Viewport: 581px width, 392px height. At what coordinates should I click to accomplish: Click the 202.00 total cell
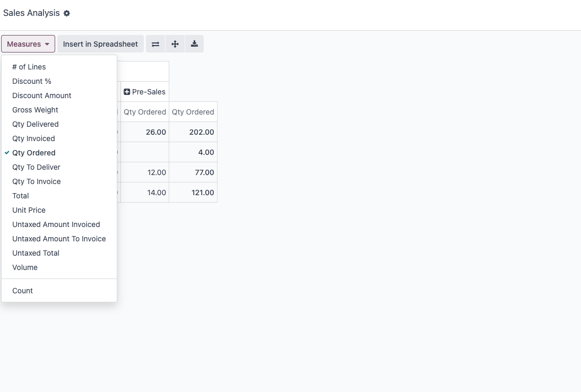point(193,132)
